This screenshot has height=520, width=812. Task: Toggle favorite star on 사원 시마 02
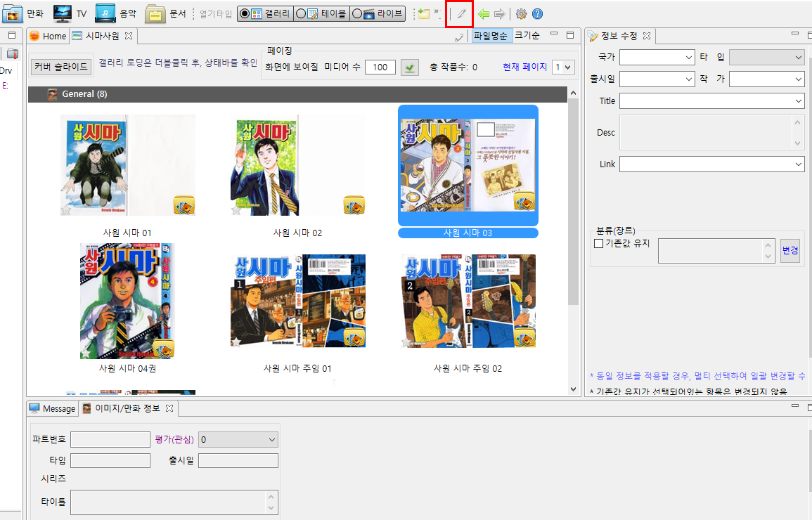coord(236,211)
